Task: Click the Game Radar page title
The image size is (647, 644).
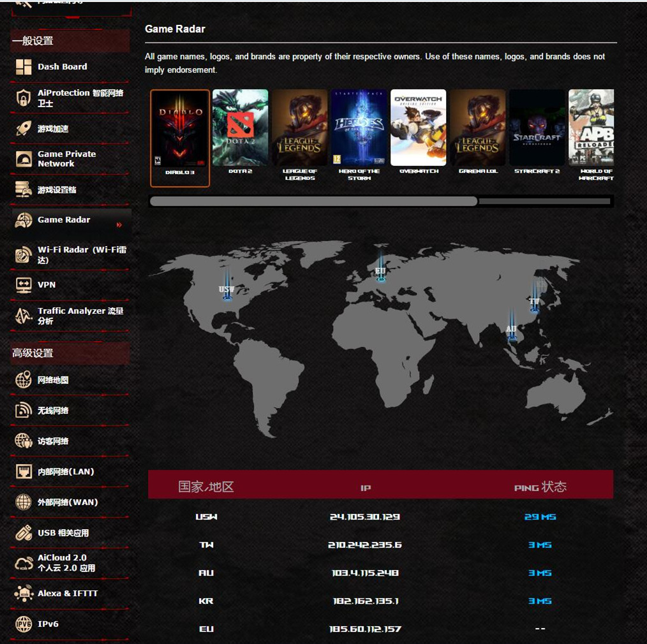Action: pos(175,29)
